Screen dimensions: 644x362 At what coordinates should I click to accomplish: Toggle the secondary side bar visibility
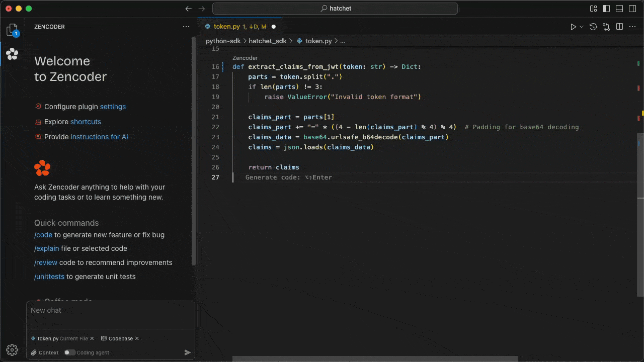(x=632, y=9)
